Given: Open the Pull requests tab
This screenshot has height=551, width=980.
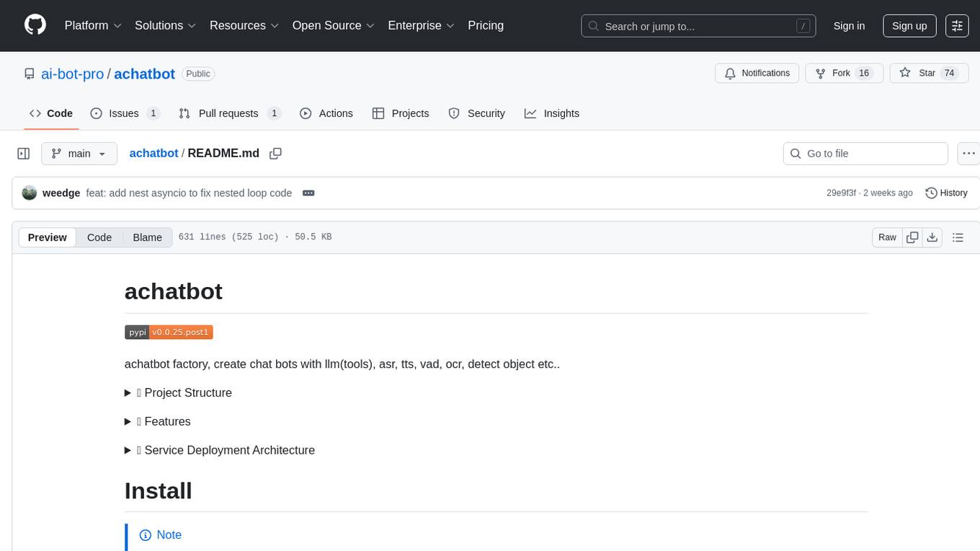Looking at the screenshot, I should click(229, 113).
